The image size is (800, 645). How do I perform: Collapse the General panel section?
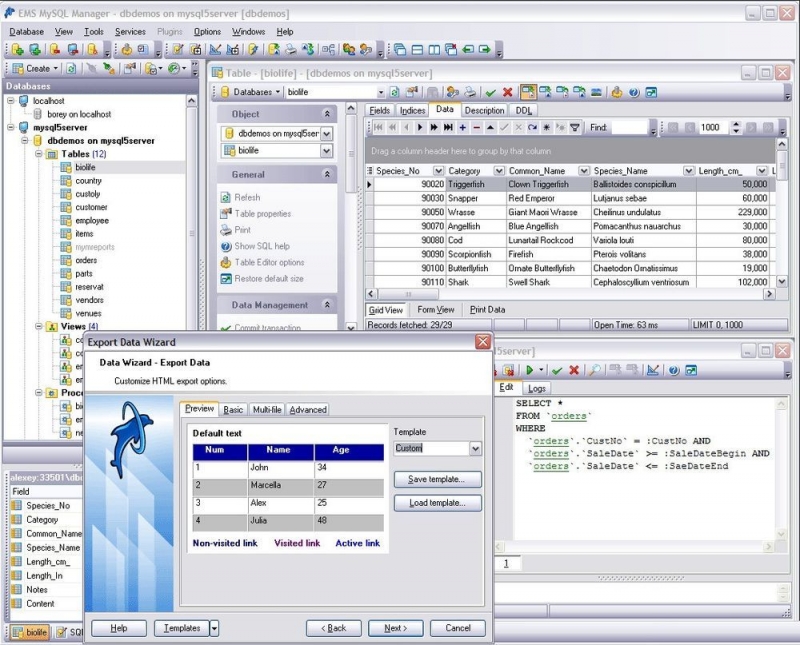pyautogui.click(x=327, y=175)
